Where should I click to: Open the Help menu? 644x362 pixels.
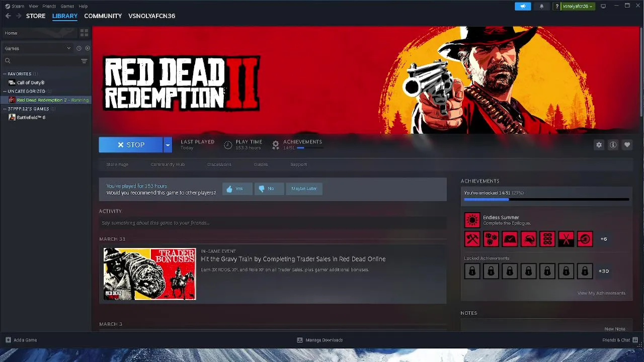[83, 6]
